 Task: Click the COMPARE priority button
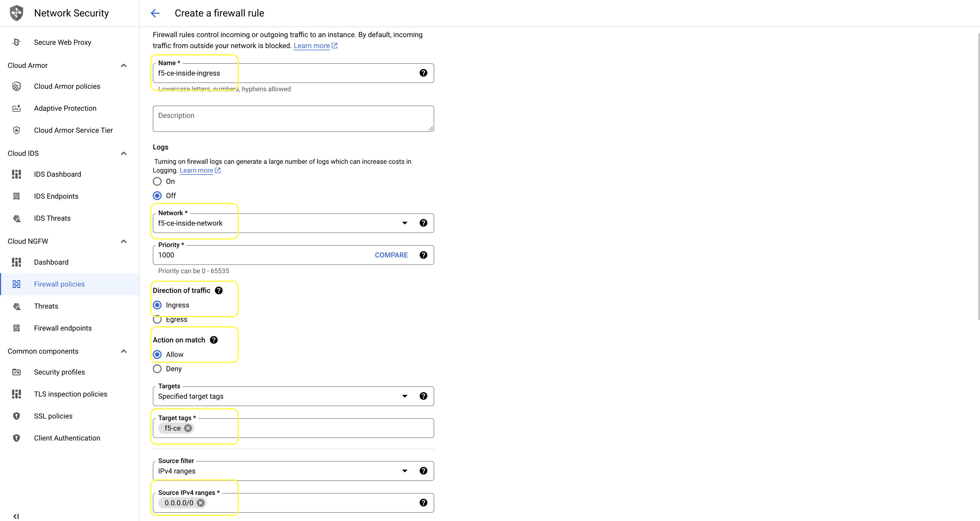click(x=391, y=255)
